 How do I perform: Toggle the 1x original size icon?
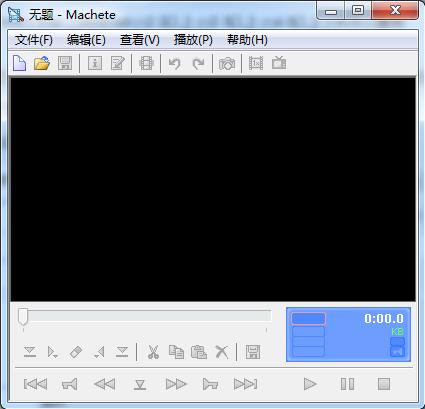click(x=256, y=63)
